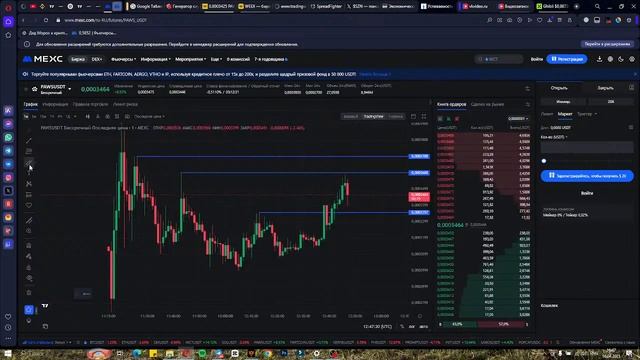Toggle magnet mode in drawing toolbar

[x=29, y=246]
